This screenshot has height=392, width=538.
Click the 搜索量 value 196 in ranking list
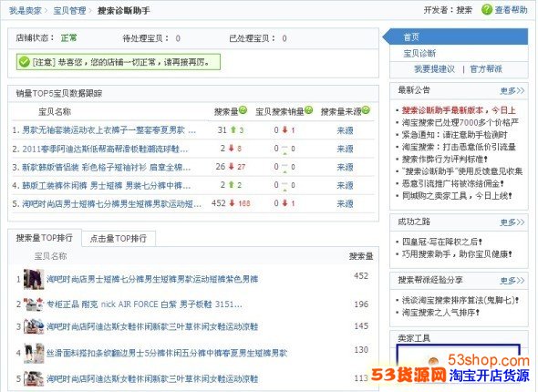pos(361,304)
